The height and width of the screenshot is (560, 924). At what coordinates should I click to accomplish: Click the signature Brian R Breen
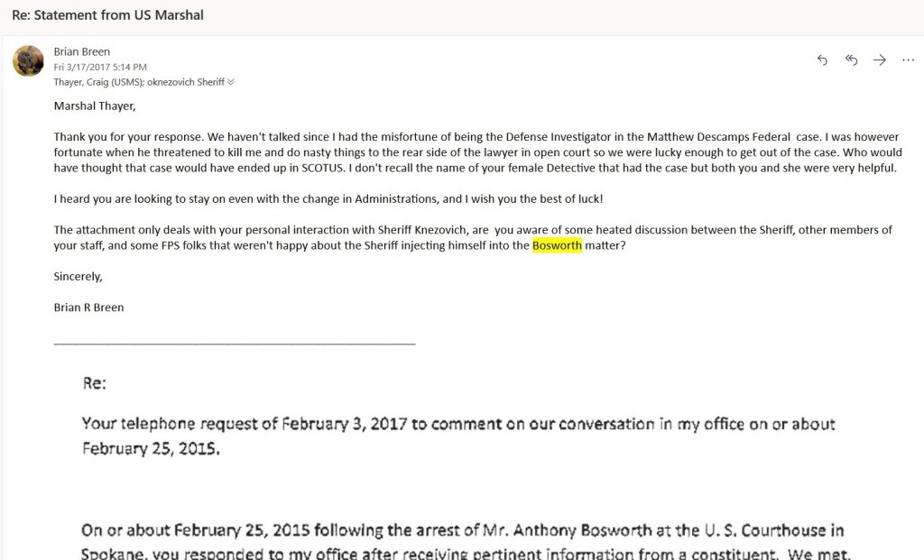click(x=88, y=308)
